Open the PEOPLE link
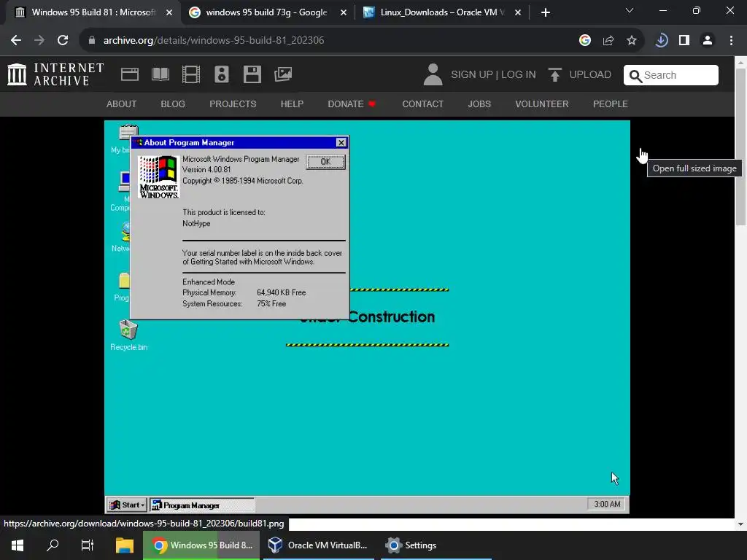This screenshot has height=560, width=747. point(611,104)
